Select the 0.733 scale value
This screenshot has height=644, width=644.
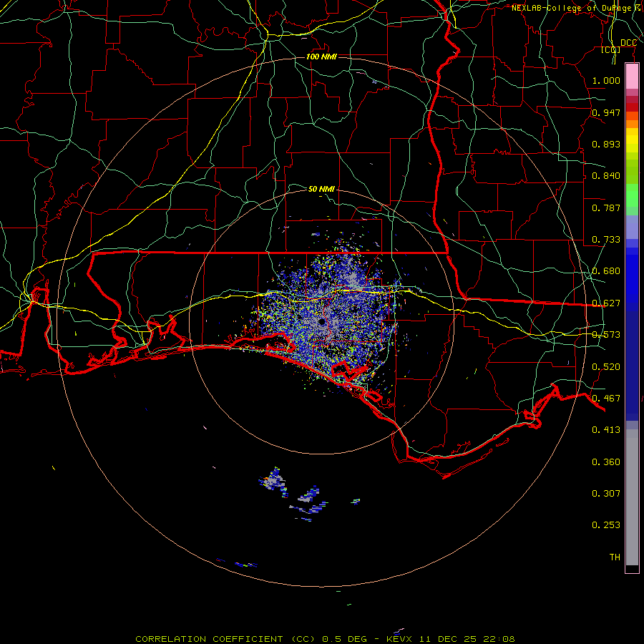click(x=606, y=240)
